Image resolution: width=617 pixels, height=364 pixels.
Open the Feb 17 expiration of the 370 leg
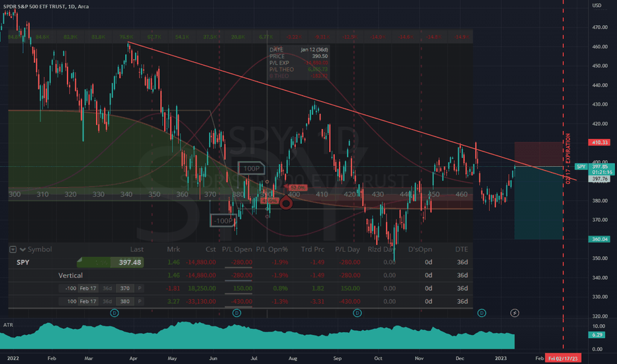pos(88,289)
